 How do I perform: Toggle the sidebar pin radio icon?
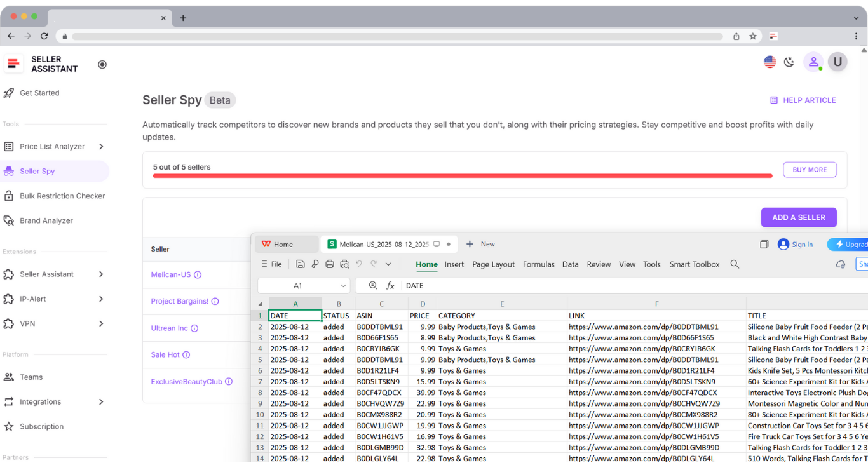pos(102,64)
